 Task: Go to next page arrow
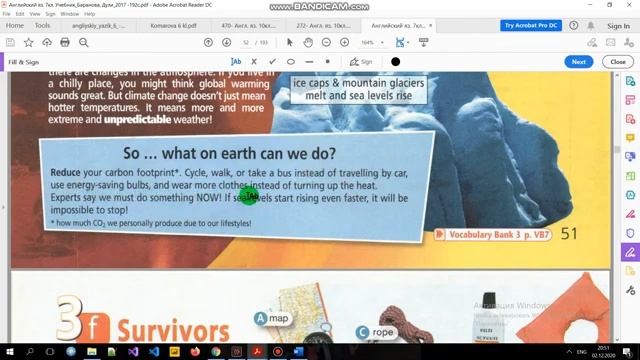227,42
